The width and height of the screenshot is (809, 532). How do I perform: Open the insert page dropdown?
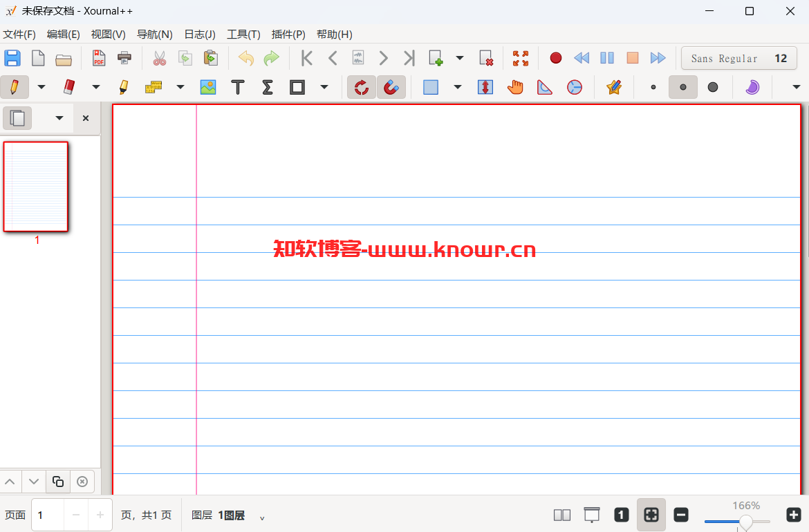pos(460,58)
